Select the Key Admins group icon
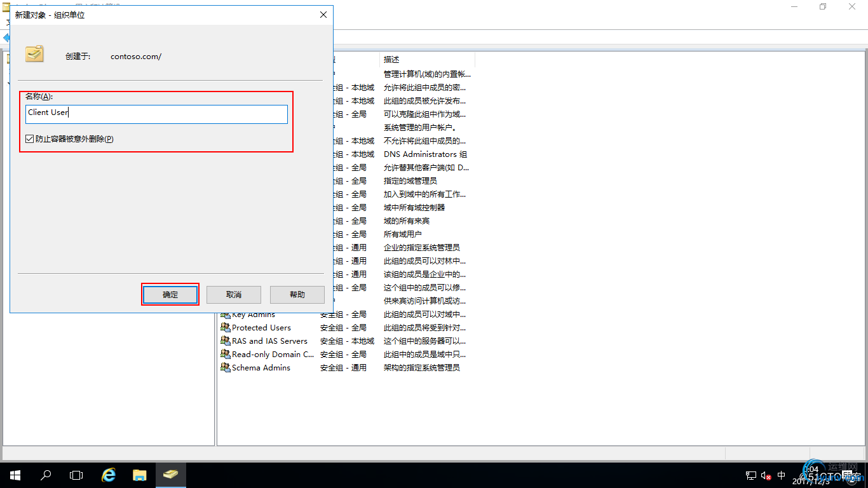 [x=225, y=315]
